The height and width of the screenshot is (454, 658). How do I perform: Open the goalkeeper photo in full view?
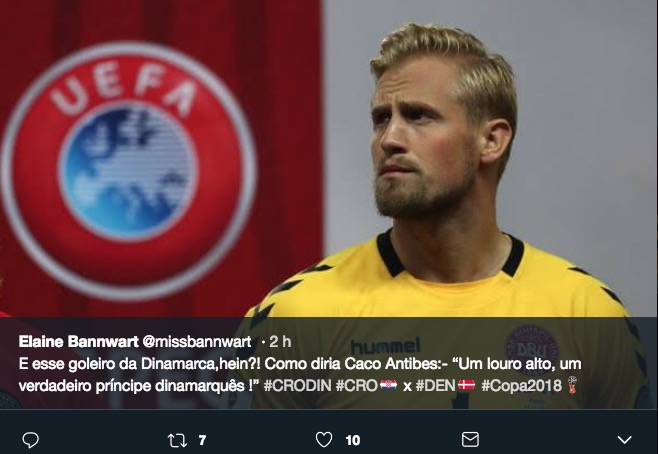pyautogui.click(x=329, y=159)
